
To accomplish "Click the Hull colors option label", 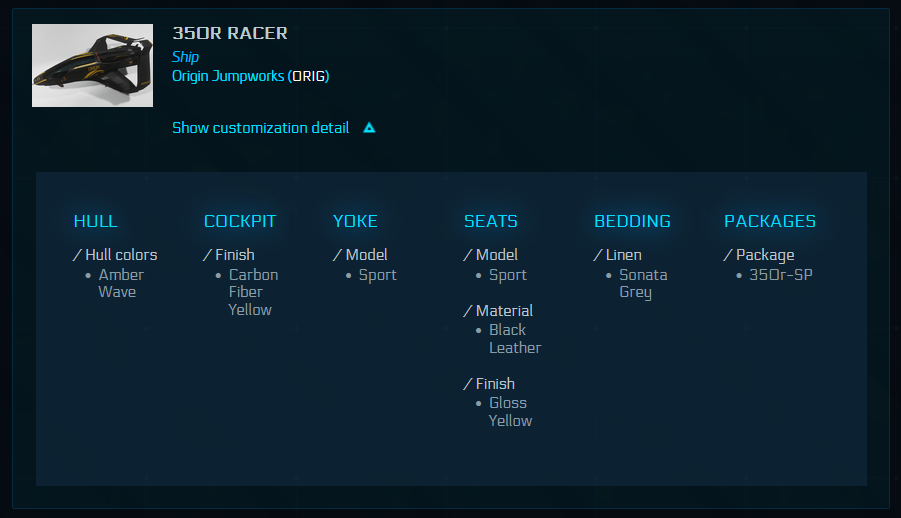I will (121, 255).
